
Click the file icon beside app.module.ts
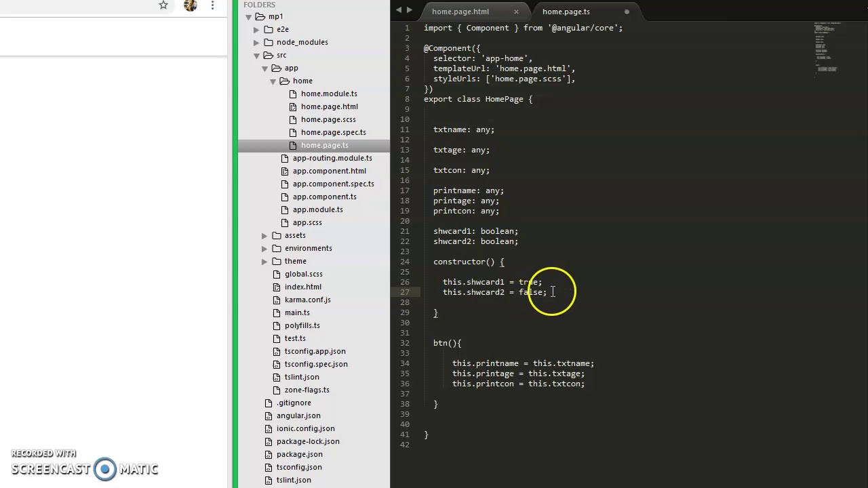(x=285, y=209)
